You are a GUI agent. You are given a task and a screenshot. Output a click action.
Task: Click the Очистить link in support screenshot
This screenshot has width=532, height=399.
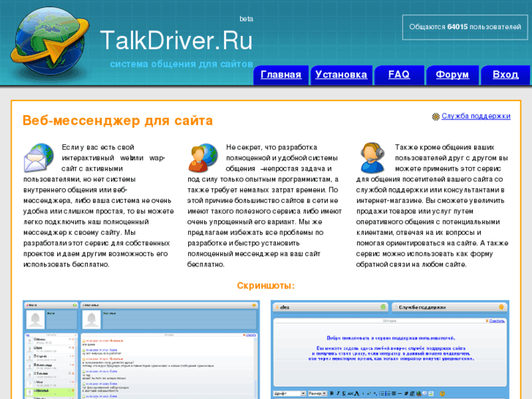click(497, 321)
